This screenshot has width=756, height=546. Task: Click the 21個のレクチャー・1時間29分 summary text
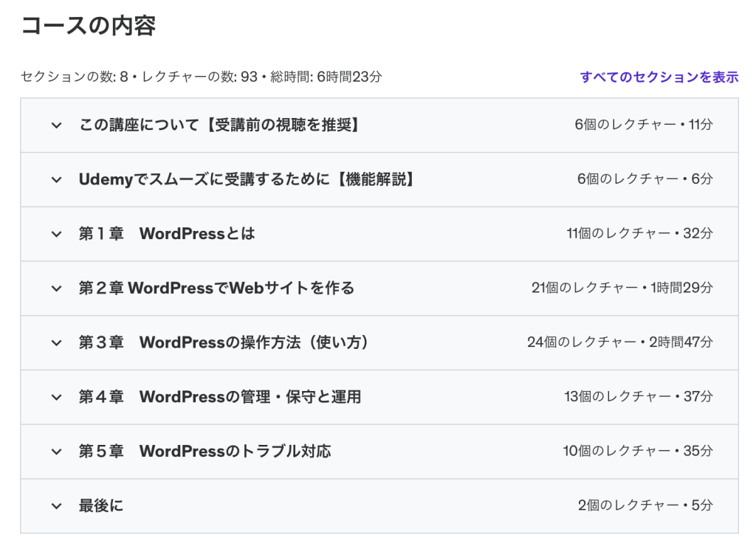[x=622, y=288]
